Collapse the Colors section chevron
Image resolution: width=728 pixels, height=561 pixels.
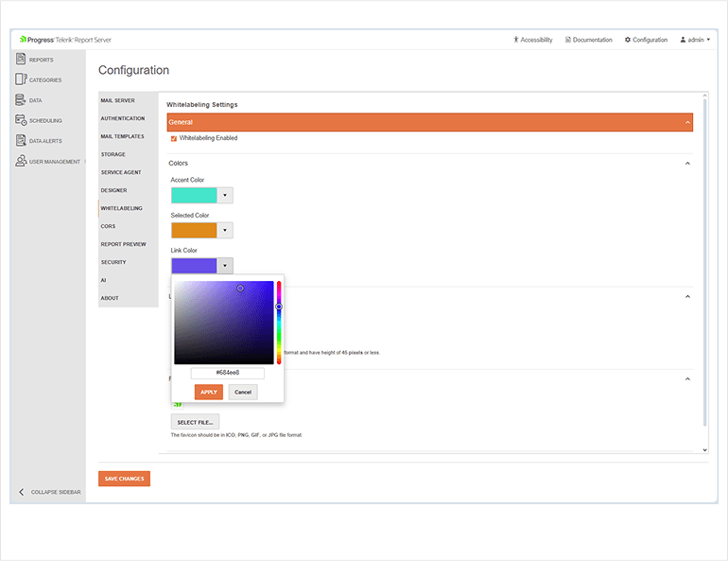click(x=687, y=164)
